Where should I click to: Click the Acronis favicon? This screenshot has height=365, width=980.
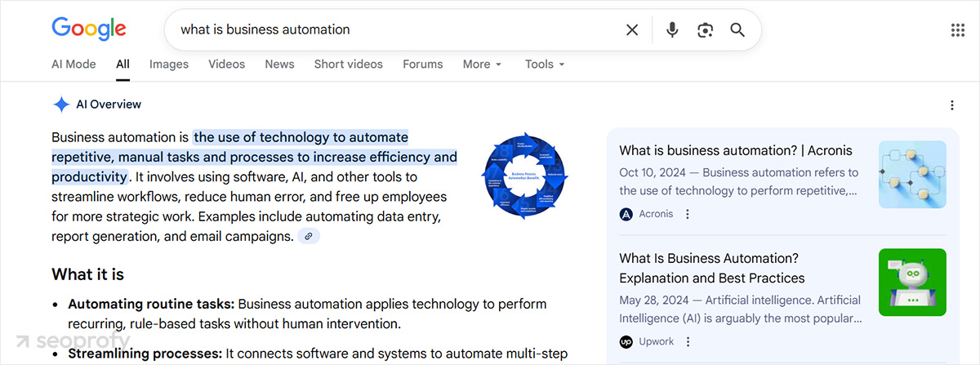click(x=626, y=214)
